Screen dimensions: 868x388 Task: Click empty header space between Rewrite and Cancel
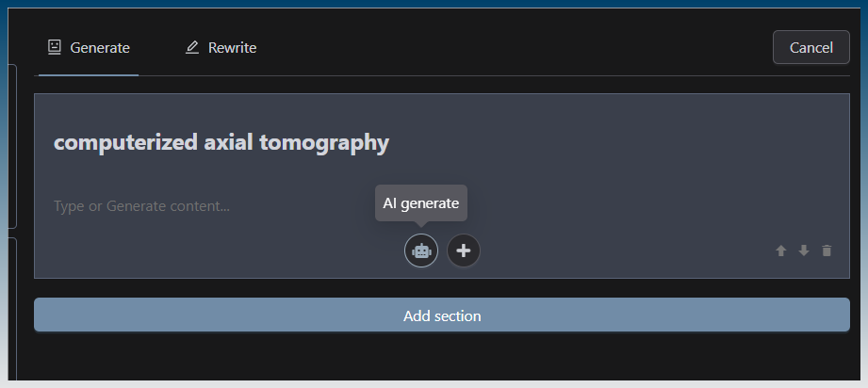pyautogui.click(x=509, y=47)
